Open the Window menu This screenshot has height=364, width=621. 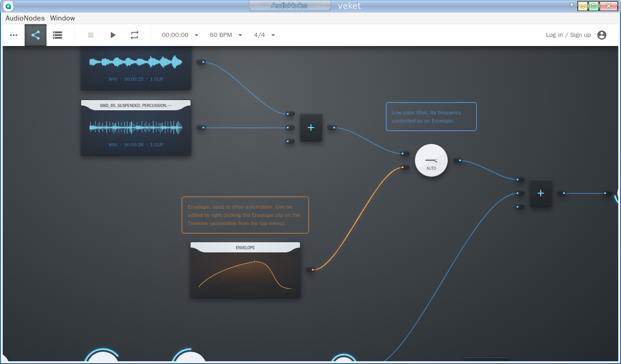[62, 18]
